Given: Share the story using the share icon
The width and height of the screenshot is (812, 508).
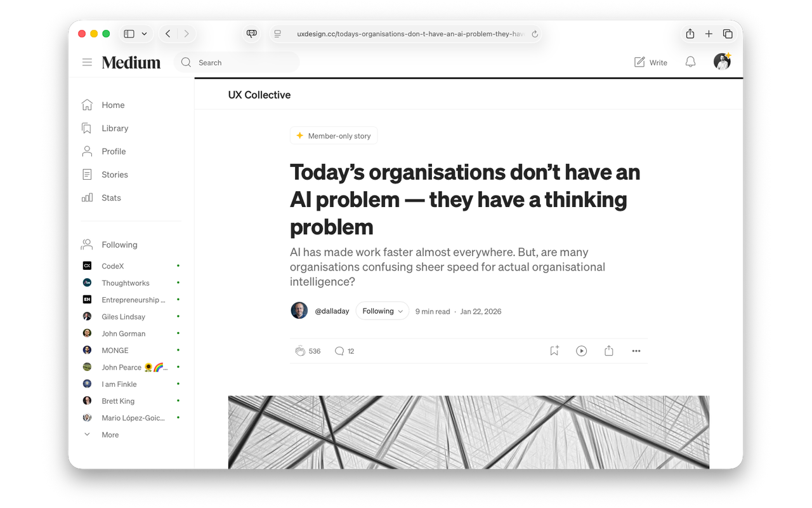Looking at the screenshot, I should click(608, 351).
